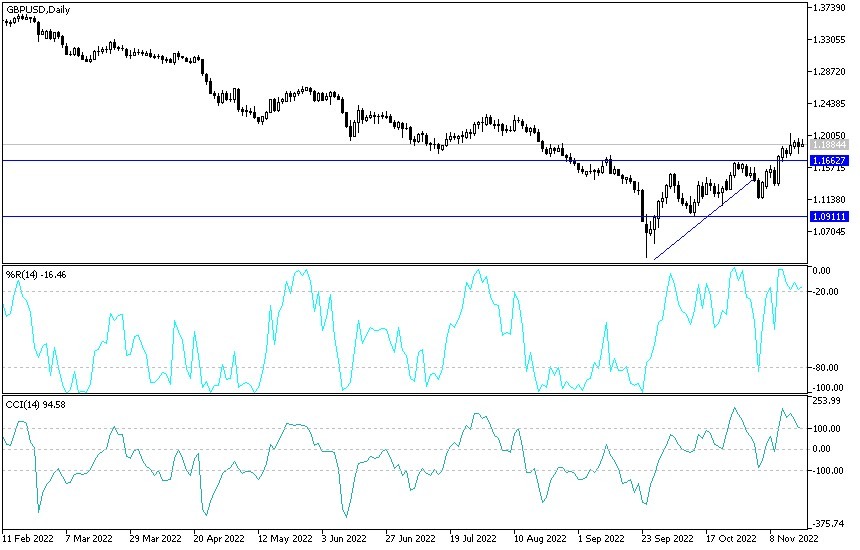Click the 1.20050 price axis value
This screenshot has width=860, height=550.
[830, 135]
